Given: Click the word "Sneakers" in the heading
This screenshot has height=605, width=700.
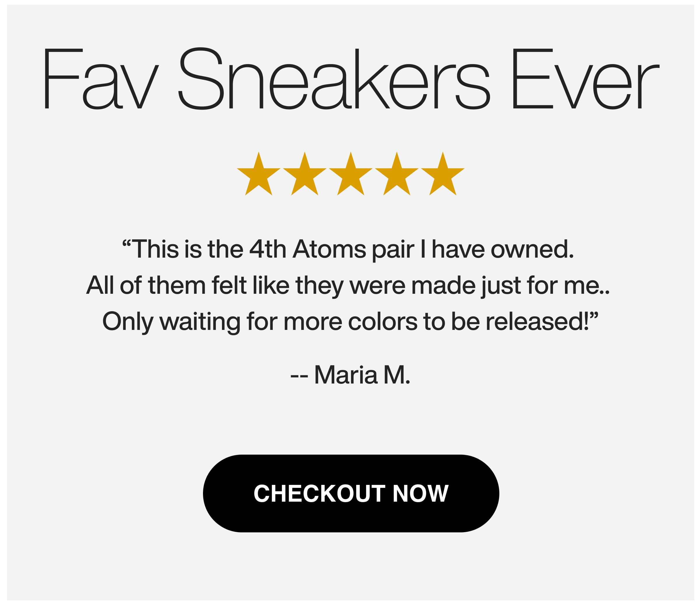Looking at the screenshot, I should coord(334,78).
